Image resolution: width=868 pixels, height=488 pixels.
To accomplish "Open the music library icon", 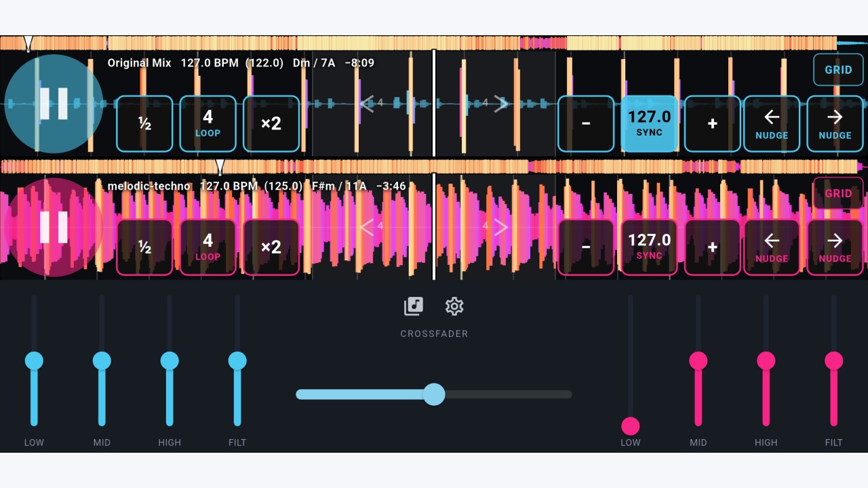I will [x=414, y=306].
